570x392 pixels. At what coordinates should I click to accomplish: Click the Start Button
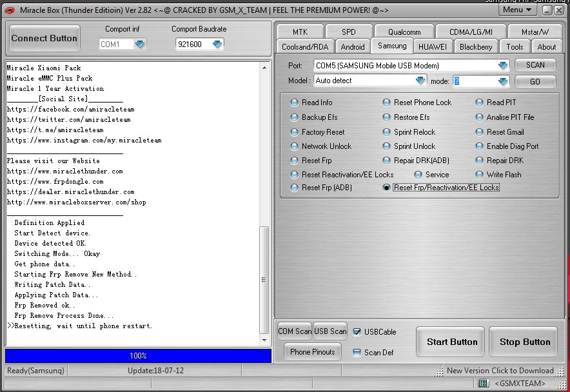pyautogui.click(x=451, y=342)
